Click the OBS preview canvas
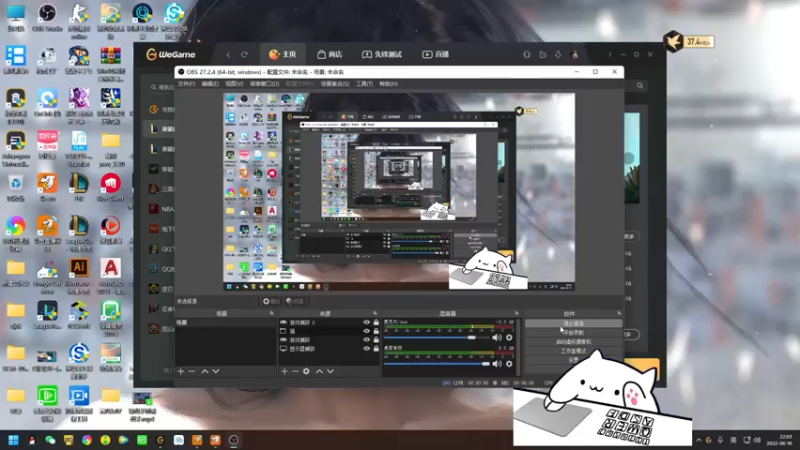Viewport: 800px width, 450px height. (x=399, y=192)
